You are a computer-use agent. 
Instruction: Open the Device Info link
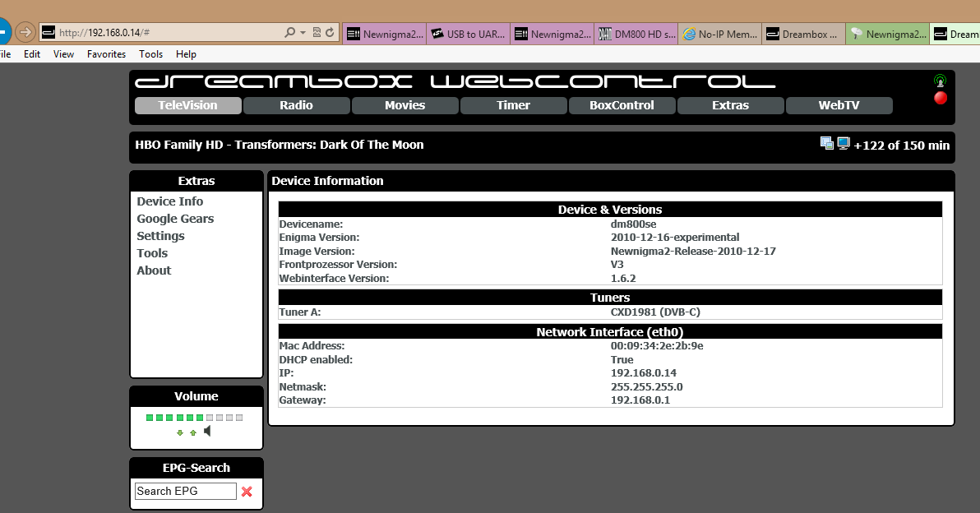point(170,201)
